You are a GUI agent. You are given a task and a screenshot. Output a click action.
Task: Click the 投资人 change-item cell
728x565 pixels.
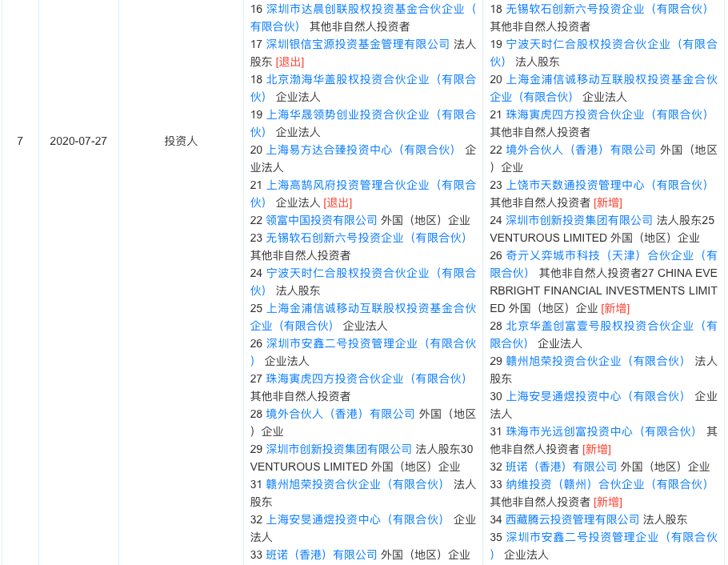coord(181,141)
